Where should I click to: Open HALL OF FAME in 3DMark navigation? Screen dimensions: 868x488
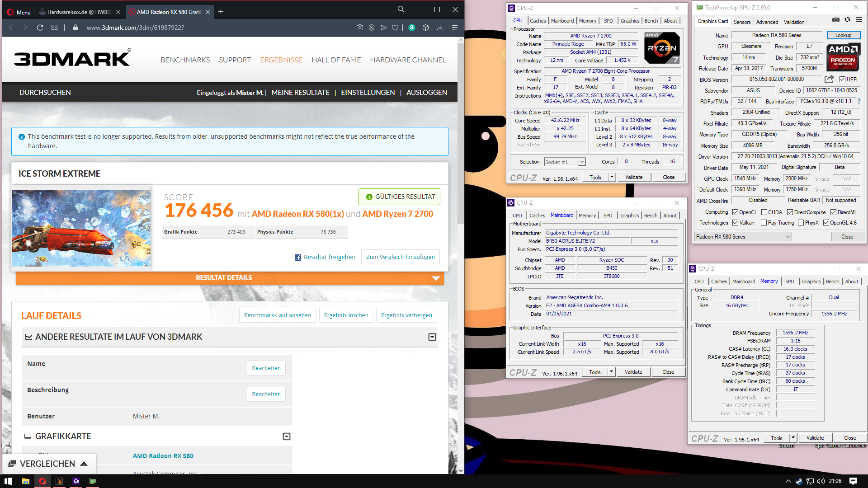coord(336,60)
